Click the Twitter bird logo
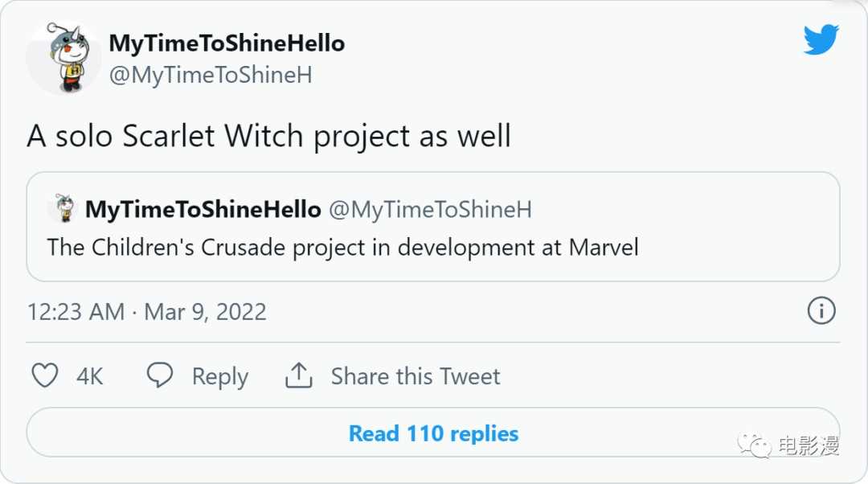Viewport: 868px width, 484px height. (821, 39)
